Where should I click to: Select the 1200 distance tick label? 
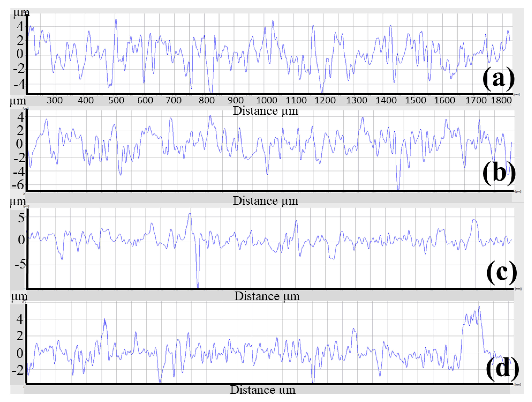pos(325,100)
